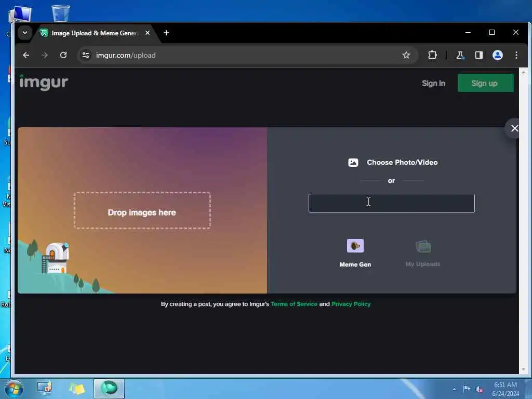Open My Uploads icon

423,246
